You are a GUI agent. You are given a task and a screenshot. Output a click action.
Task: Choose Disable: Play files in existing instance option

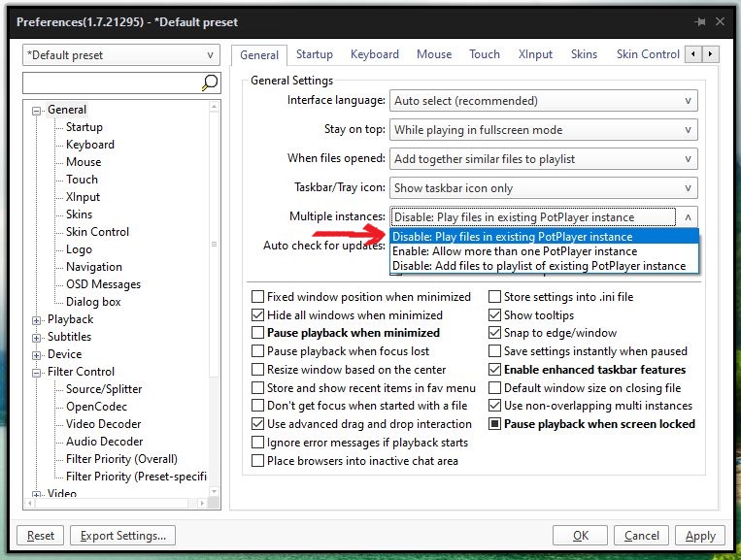click(x=544, y=236)
